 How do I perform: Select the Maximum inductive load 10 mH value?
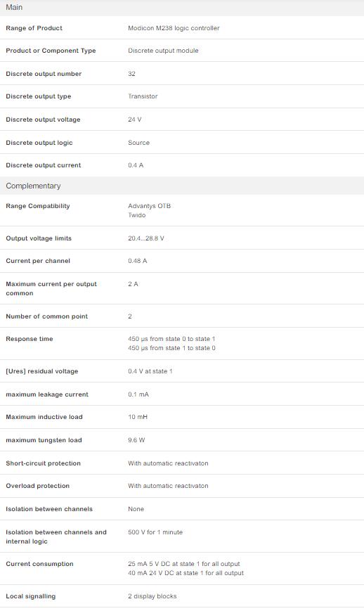[138, 417]
